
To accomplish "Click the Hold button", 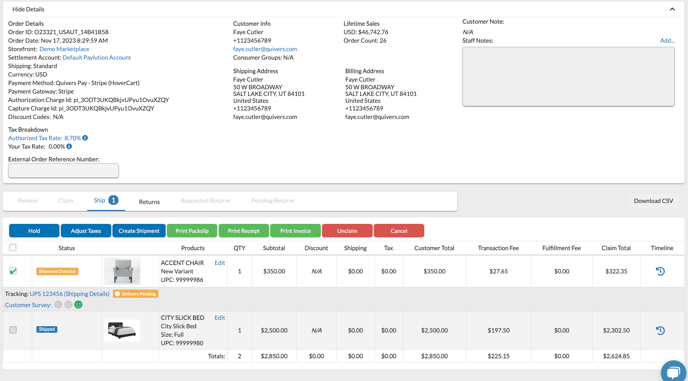I will 34,230.
